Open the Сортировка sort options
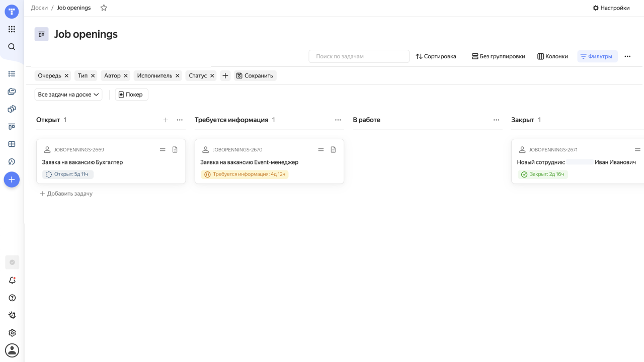 436,56
